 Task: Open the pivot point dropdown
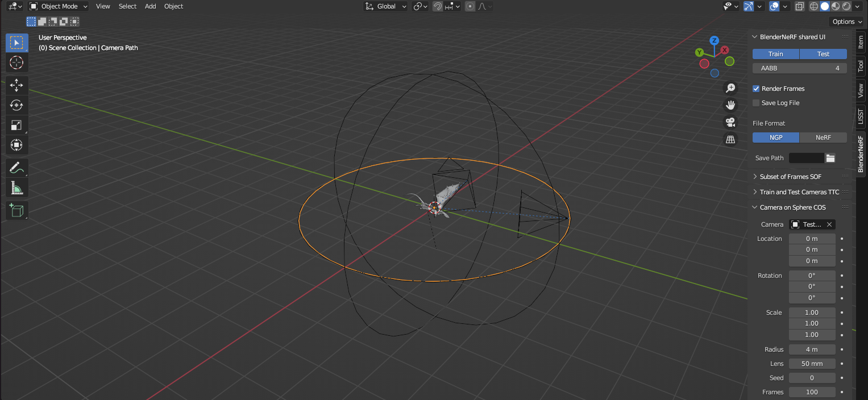(x=420, y=6)
